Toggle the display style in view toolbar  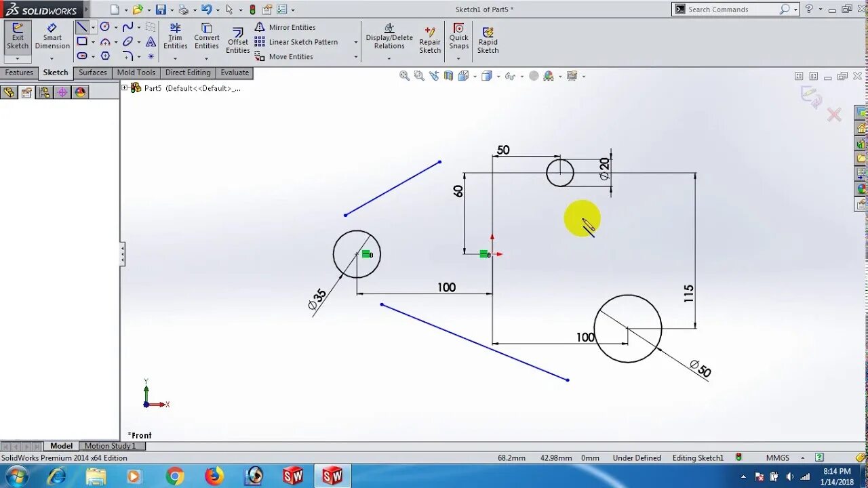tap(486, 75)
